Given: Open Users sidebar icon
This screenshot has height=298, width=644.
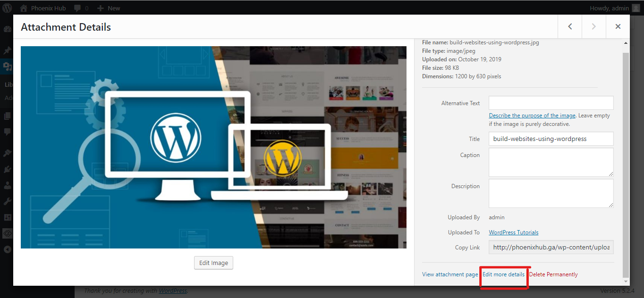Looking at the screenshot, I should pos(7,185).
